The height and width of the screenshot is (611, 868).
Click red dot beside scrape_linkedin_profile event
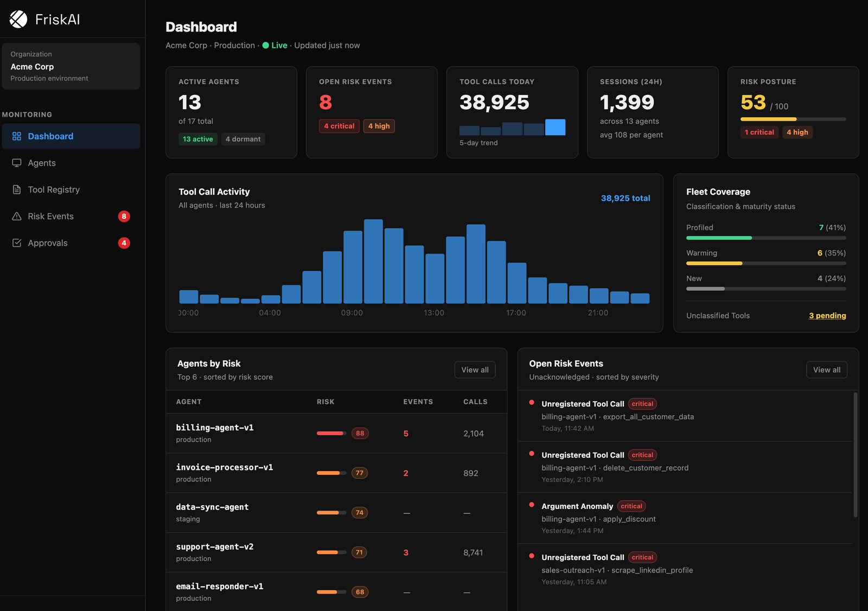532,556
